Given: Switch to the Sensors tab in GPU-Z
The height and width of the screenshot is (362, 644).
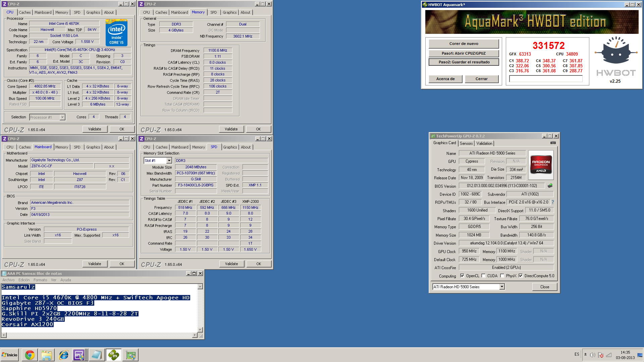Looking at the screenshot, I should point(466,143).
